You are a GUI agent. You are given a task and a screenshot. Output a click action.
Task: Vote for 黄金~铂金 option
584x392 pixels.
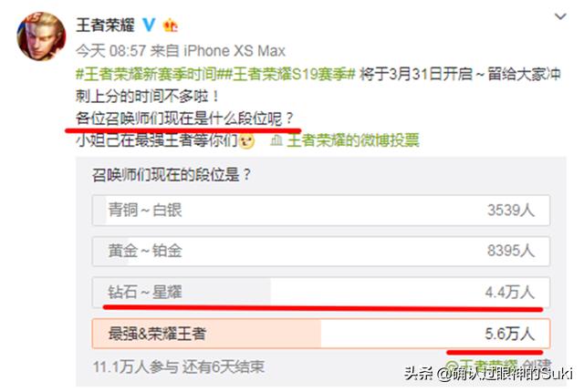pos(321,251)
